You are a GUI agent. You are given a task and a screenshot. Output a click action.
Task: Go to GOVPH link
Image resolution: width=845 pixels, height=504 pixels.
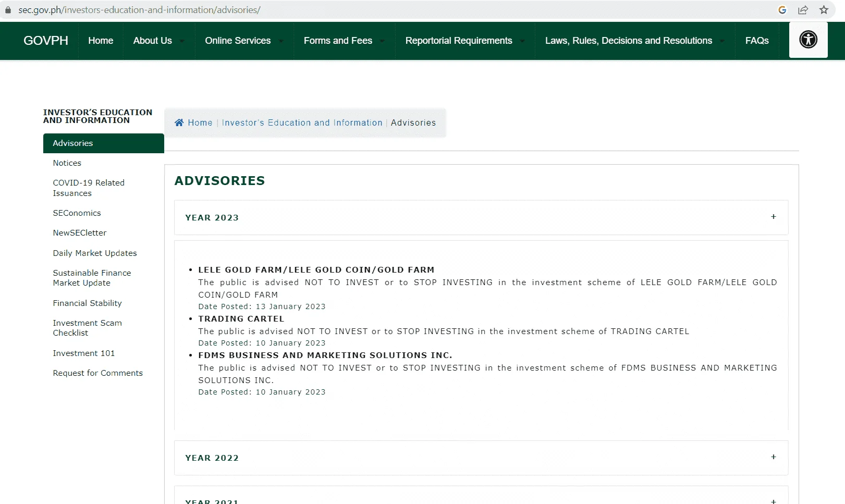point(46,41)
